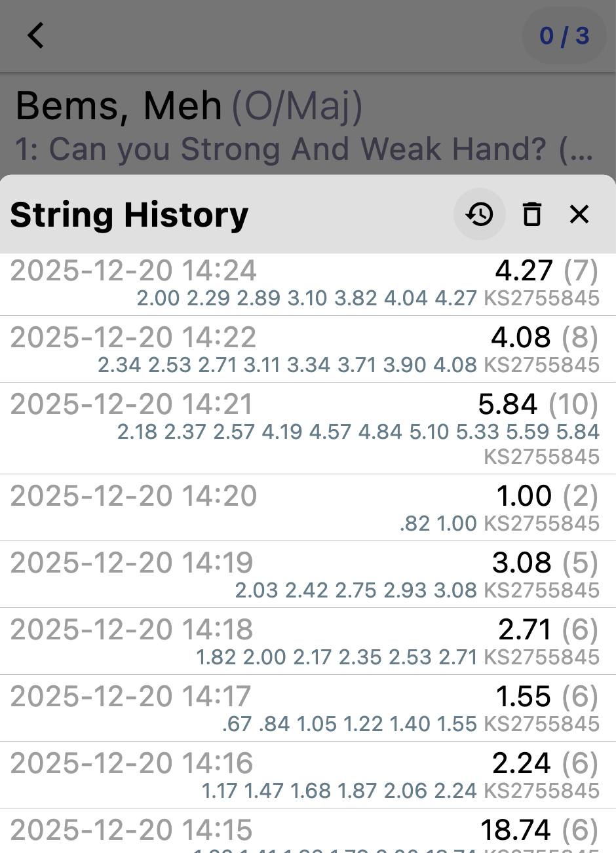Tap the 0 / 3 counter badge
Viewport: 616px width, 853px height.
(564, 35)
